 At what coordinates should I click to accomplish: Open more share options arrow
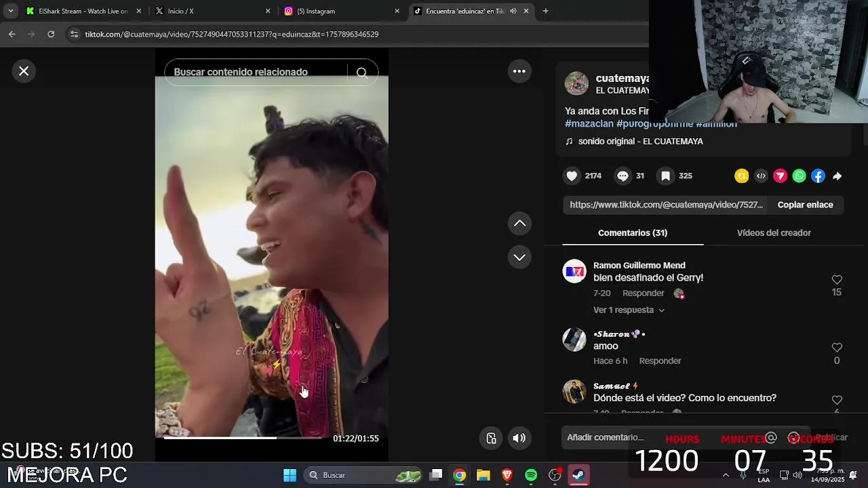837,176
